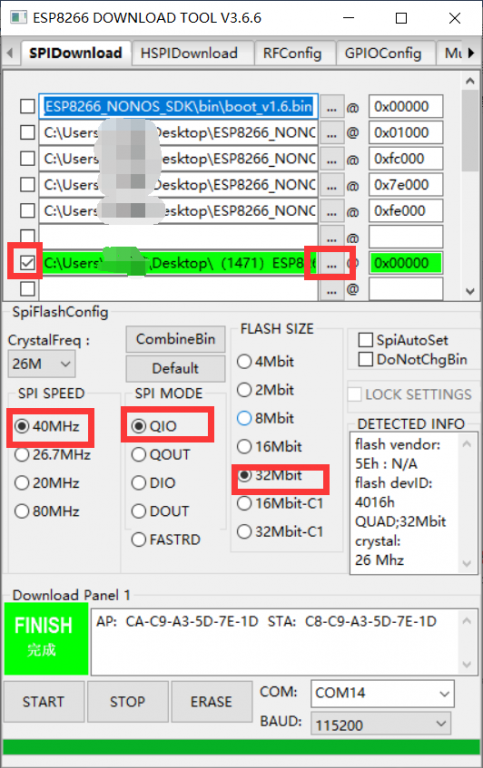
Task: Check the boot_v1.6.bin file checkbox
Action: tap(27, 106)
